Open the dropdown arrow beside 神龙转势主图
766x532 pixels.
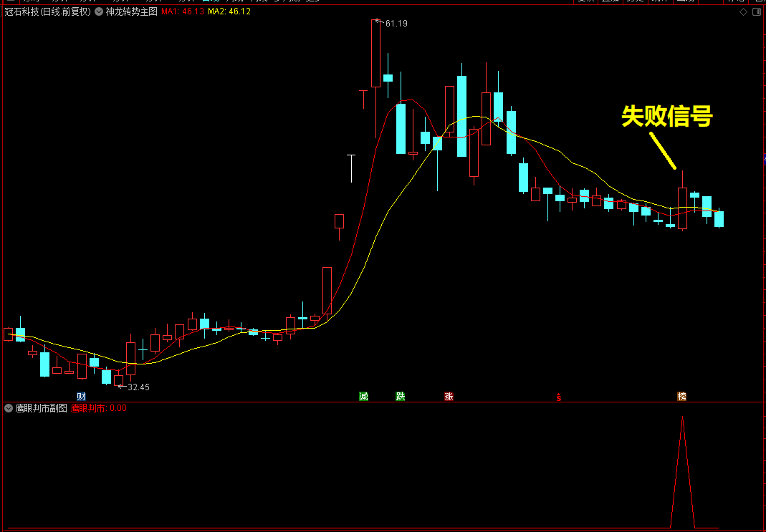pos(99,11)
